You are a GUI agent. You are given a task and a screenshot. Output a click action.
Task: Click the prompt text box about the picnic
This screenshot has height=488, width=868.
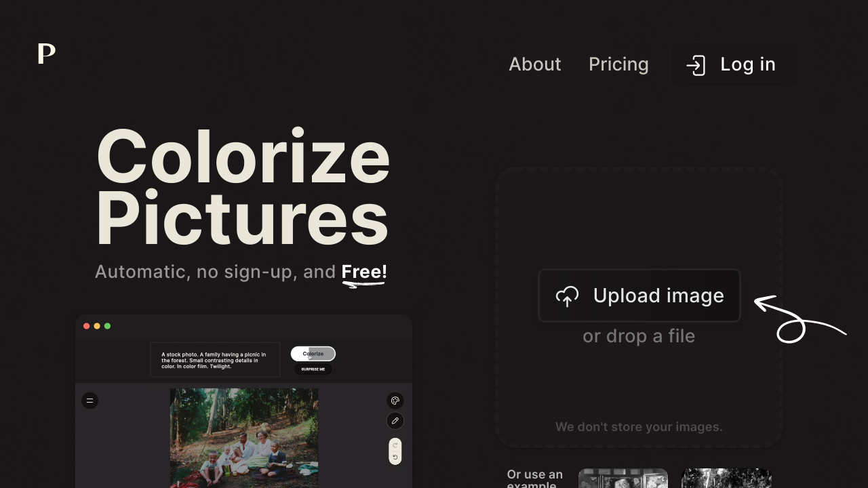[x=215, y=360]
